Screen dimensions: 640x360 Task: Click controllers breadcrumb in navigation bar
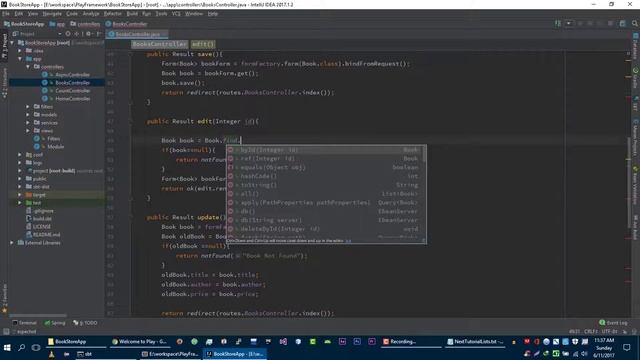coord(85,24)
